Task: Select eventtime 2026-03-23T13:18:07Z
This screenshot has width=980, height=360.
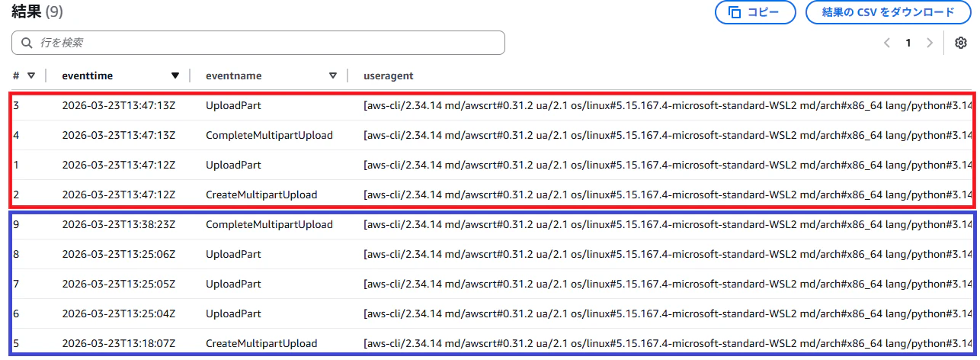Action: coord(119,343)
